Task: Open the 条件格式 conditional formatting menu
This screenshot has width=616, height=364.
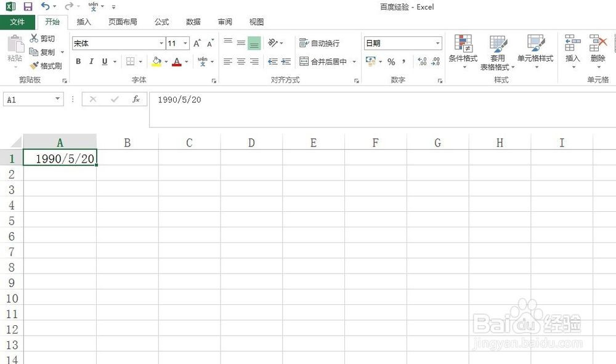Action: tap(463, 52)
